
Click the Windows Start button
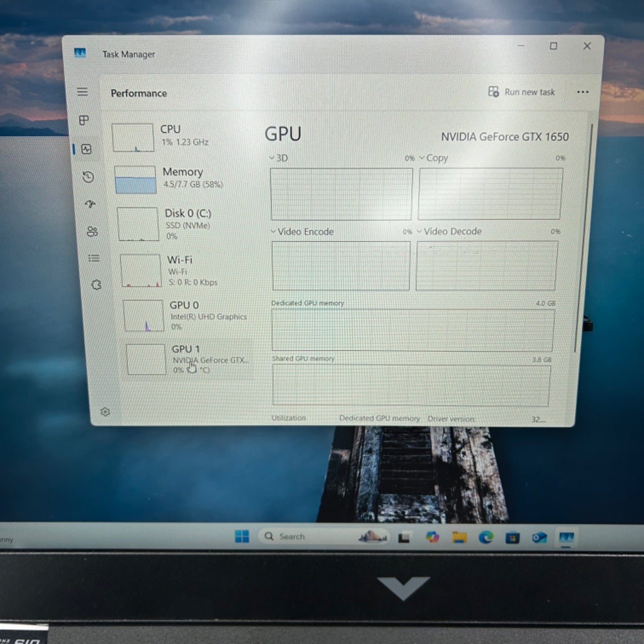tap(242, 536)
